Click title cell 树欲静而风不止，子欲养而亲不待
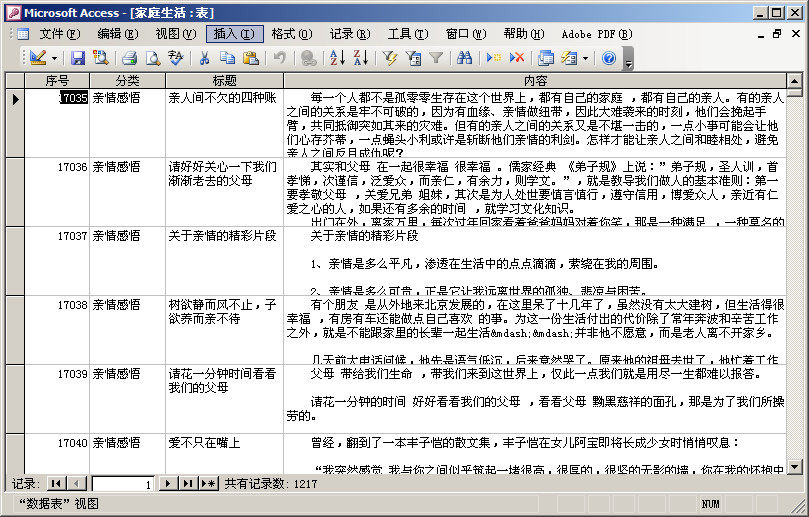The image size is (809, 517). pyautogui.click(x=224, y=330)
